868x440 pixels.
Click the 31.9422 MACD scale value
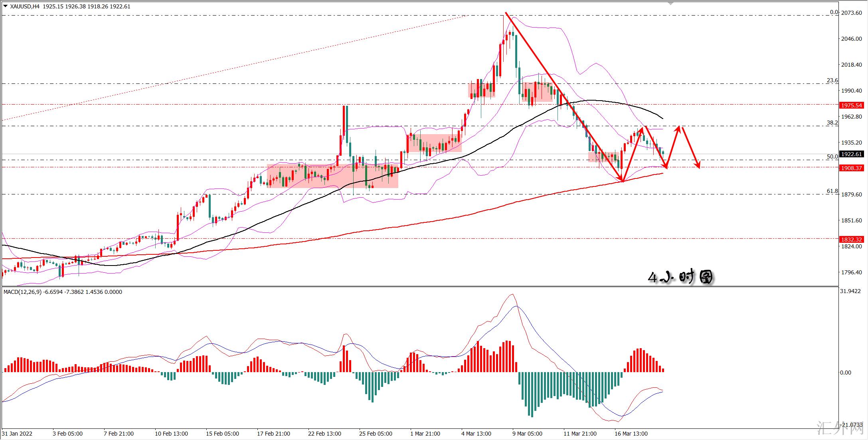coord(850,291)
